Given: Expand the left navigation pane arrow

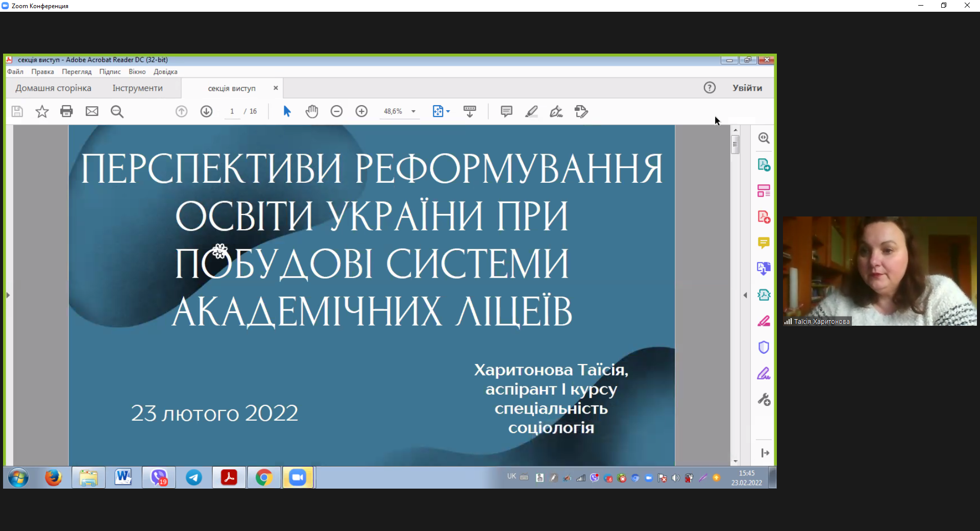Looking at the screenshot, I should tap(8, 295).
